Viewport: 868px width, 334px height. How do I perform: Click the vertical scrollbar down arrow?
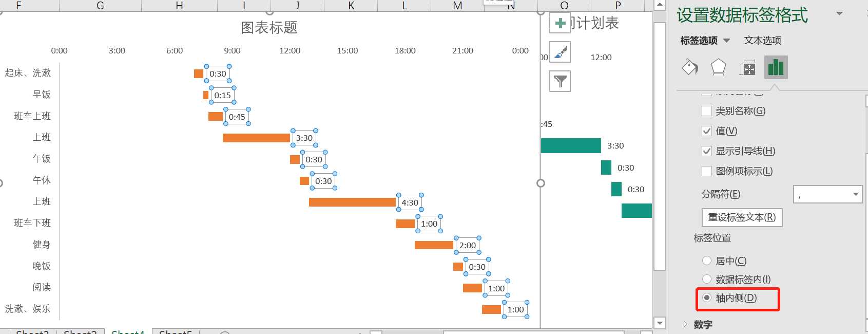click(x=660, y=323)
